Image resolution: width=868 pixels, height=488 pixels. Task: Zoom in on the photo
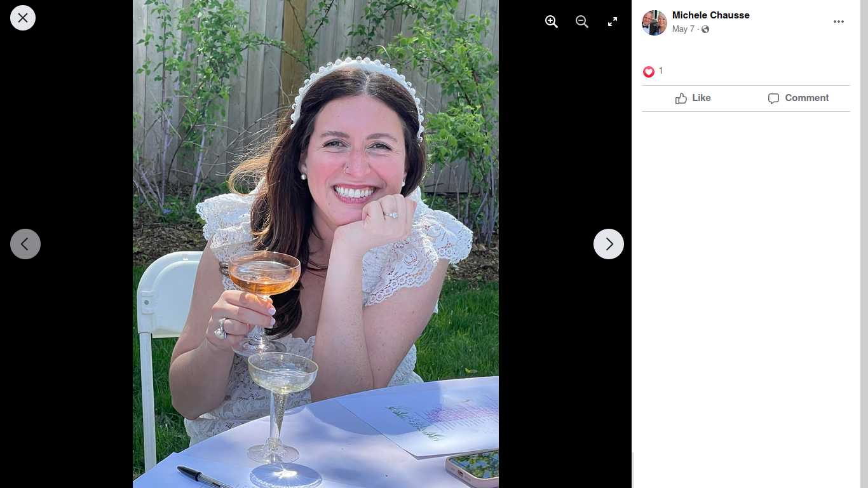pos(552,22)
